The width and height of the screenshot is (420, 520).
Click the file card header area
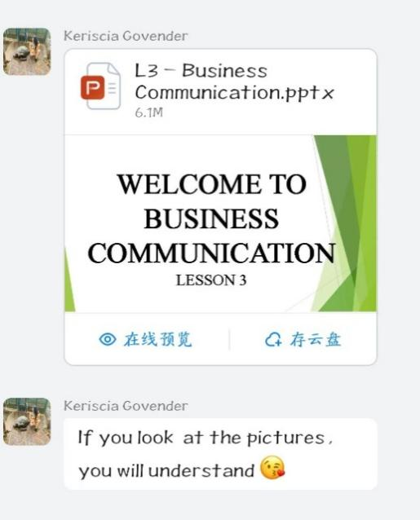point(221,92)
